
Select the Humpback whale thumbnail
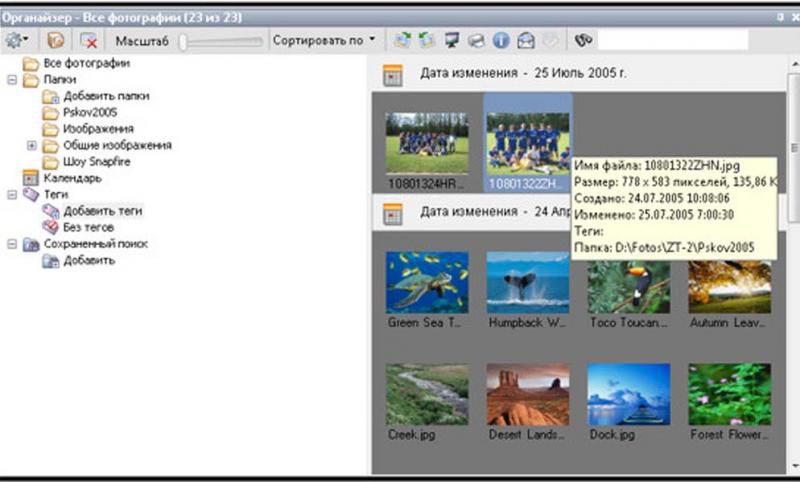(x=527, y=283)
